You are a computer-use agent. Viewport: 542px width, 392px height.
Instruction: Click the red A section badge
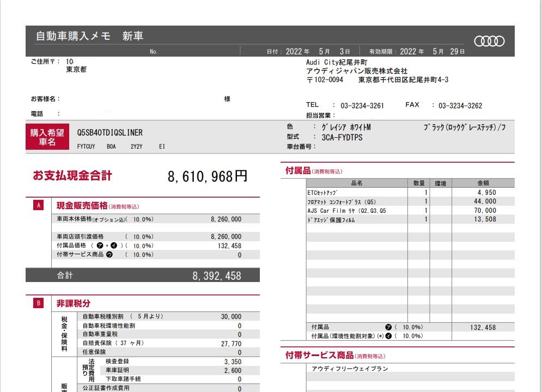38,205
